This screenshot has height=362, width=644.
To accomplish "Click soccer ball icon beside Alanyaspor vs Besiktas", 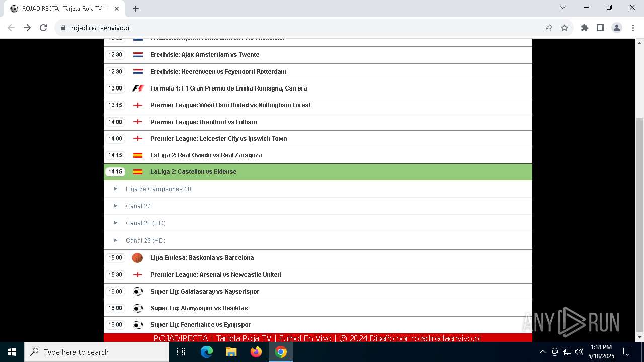I will pyautogui.click(x=138, y=308).
